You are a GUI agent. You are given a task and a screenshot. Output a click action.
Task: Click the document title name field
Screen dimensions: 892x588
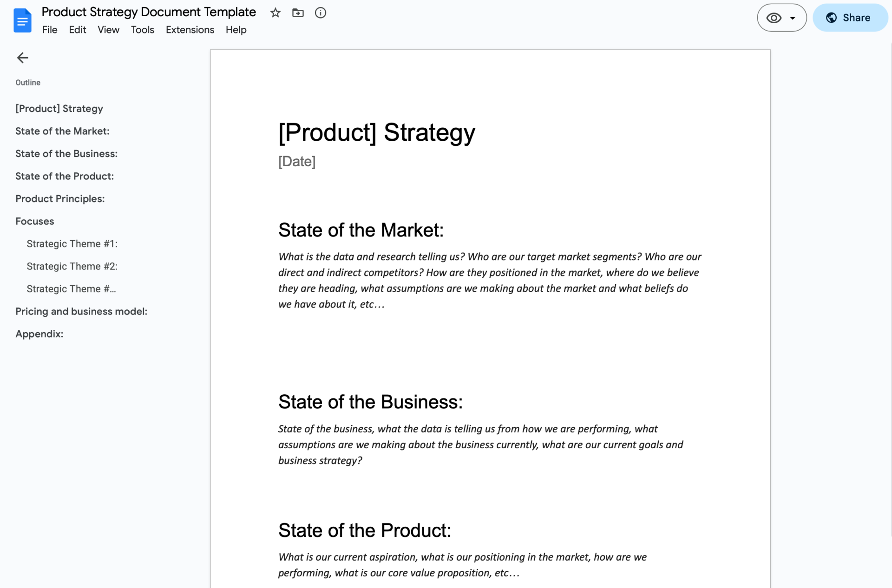tap(149, 12)
